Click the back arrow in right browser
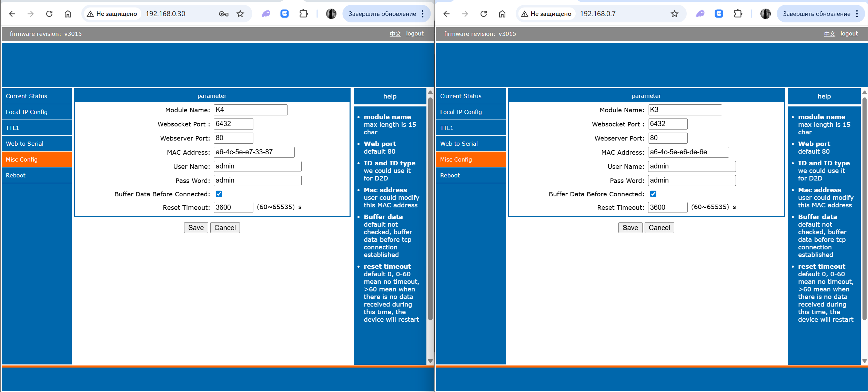The height and width of the screenshot is (392, 868). click(446, 14)
